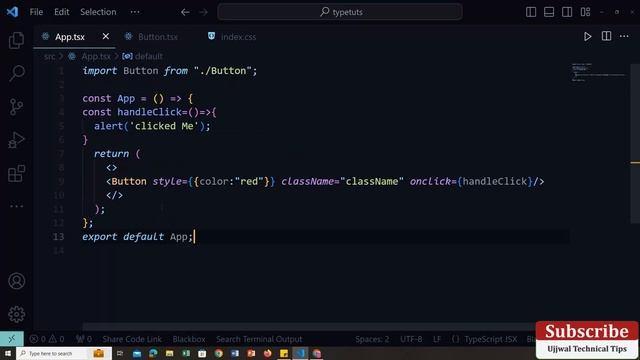This screenshot has height=360, width=640.
Task: Click Blackbox in status bar
Action: pos(189,339)
